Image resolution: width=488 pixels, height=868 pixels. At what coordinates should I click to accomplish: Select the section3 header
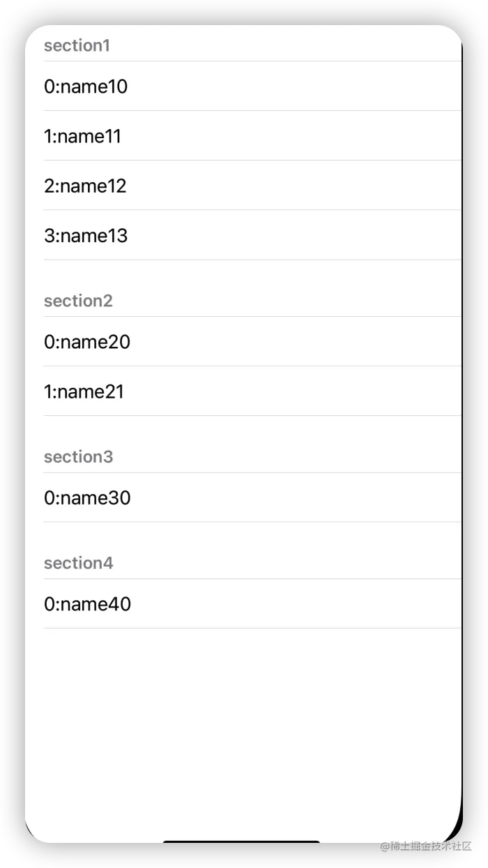(78, 456)
